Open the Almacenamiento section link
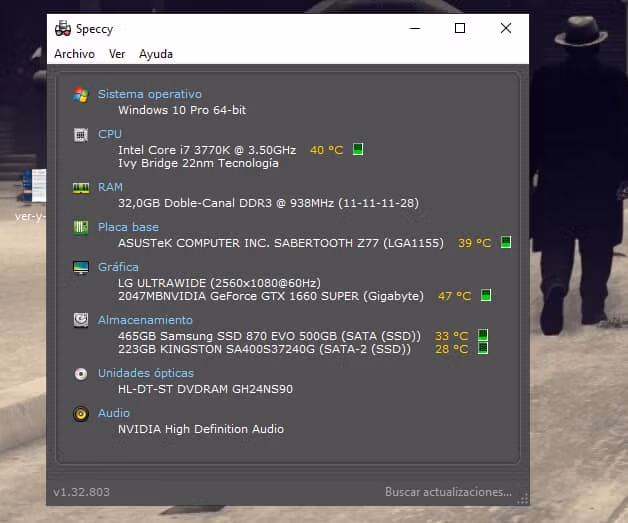The height and width of the screenshot is (523, 628). click(145, 320)
